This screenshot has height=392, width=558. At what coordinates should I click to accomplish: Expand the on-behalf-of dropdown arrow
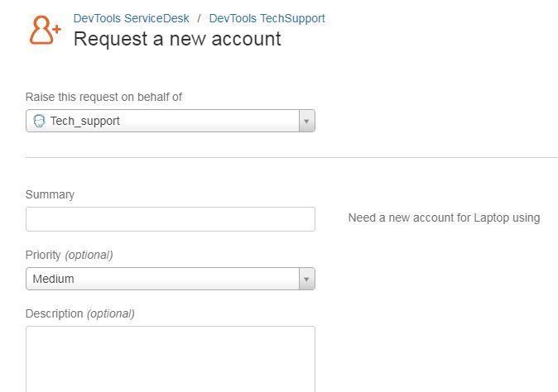pyautogui.click(x=307, y=121)
